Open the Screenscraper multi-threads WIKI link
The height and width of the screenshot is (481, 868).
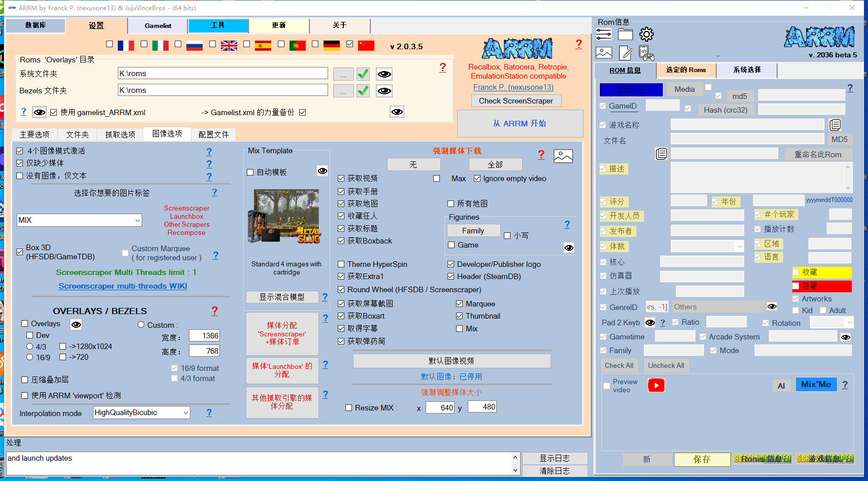point(123,286)
